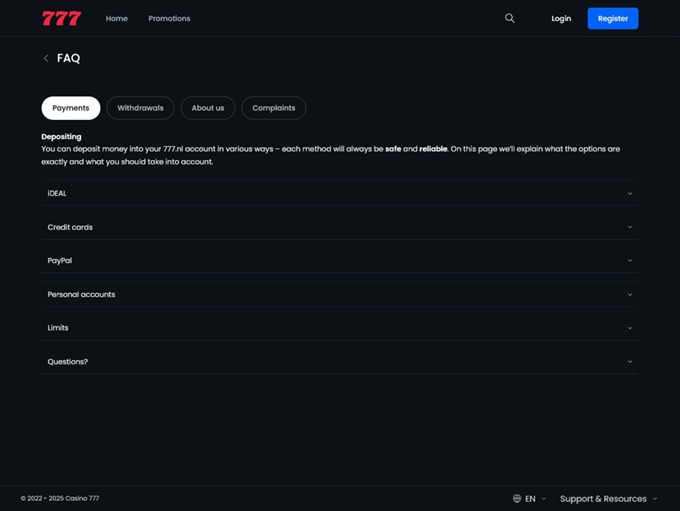Click the globe language icon
The image size is (680, 511).
517,498
